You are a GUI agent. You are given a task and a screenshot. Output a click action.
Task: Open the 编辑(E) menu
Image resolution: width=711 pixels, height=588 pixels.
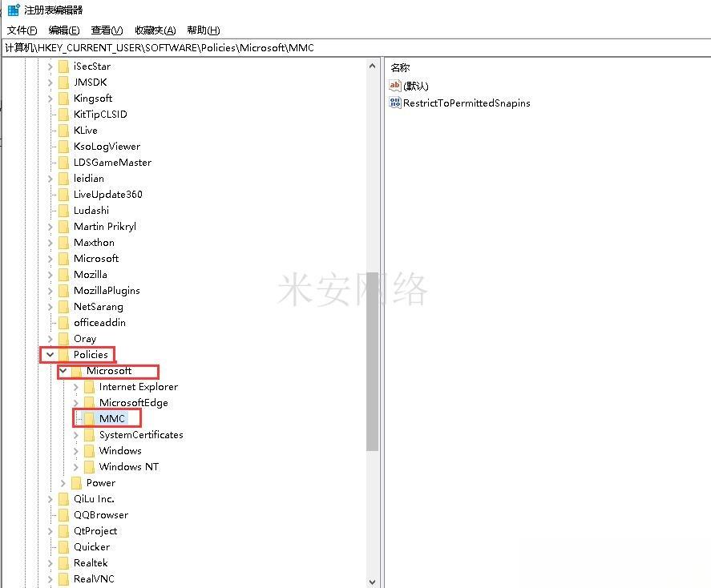[64, 30]
